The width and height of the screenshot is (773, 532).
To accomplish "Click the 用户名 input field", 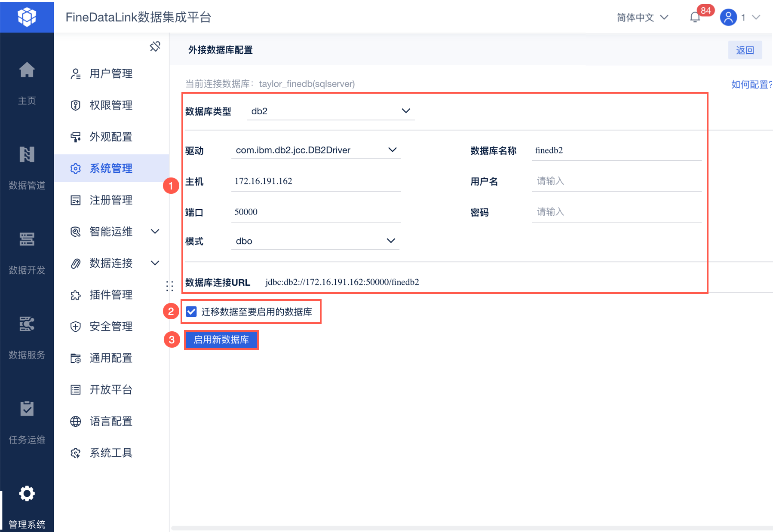I will 617,181.
